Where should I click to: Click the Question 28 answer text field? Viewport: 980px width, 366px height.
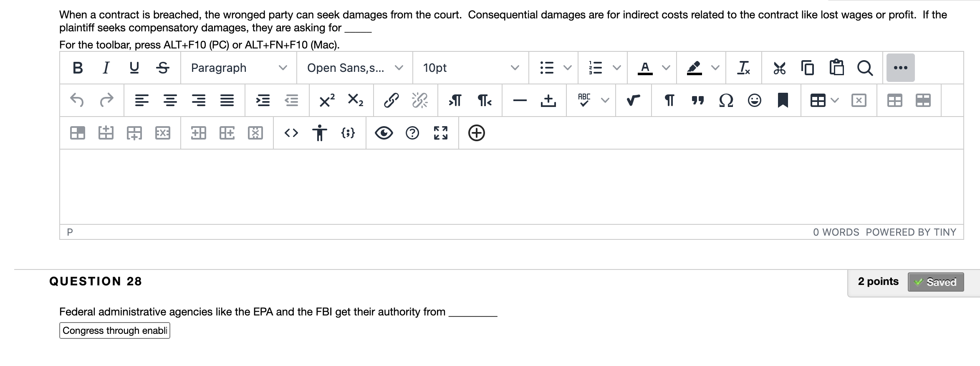tap(115, 330)
